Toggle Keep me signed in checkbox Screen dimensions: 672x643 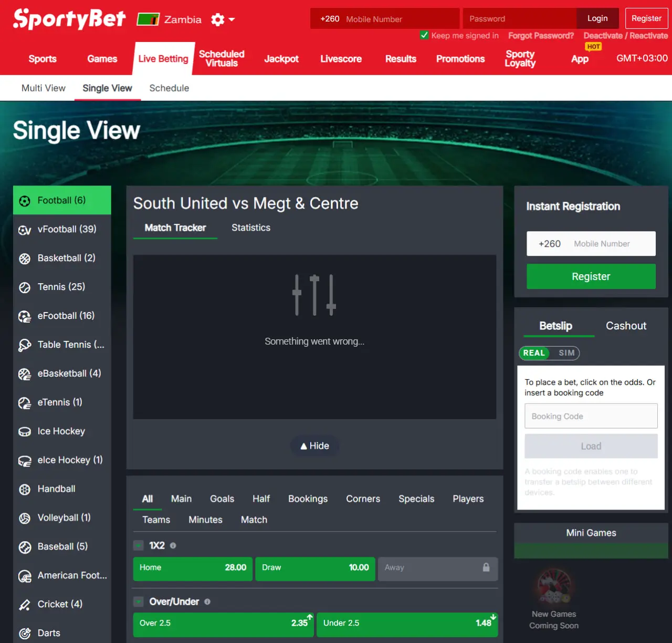[424, 35]
